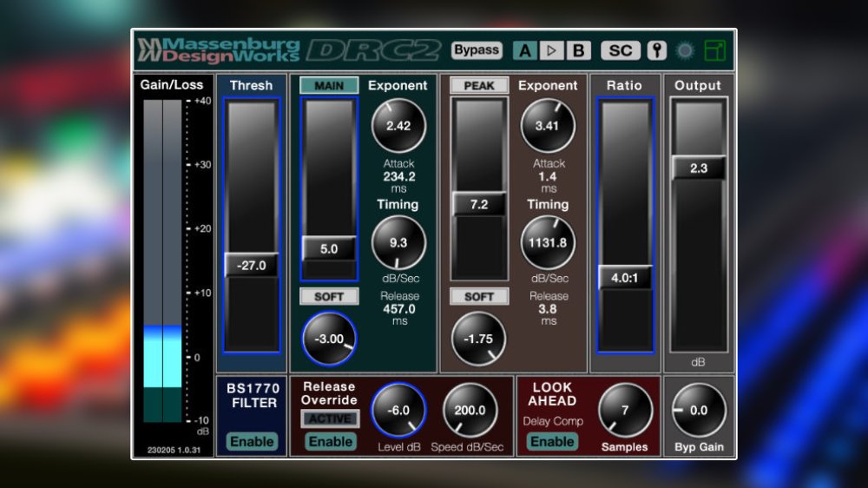Image resolution: width=868 pixels, height=488 pixels.
Task: Click MAIN level slider handle at 5.0
Action: pyautogui.click(x=329, y=248)
